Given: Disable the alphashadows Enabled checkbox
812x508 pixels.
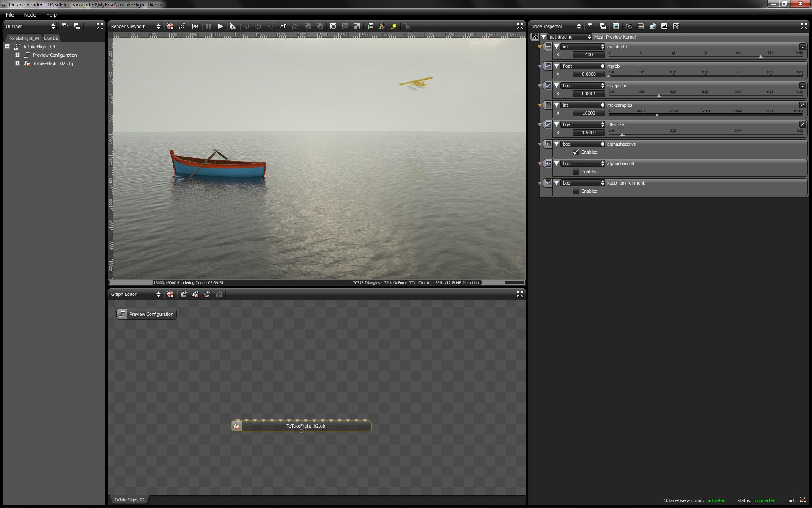Looking at the screenshot, I should [x=576, y=152].
